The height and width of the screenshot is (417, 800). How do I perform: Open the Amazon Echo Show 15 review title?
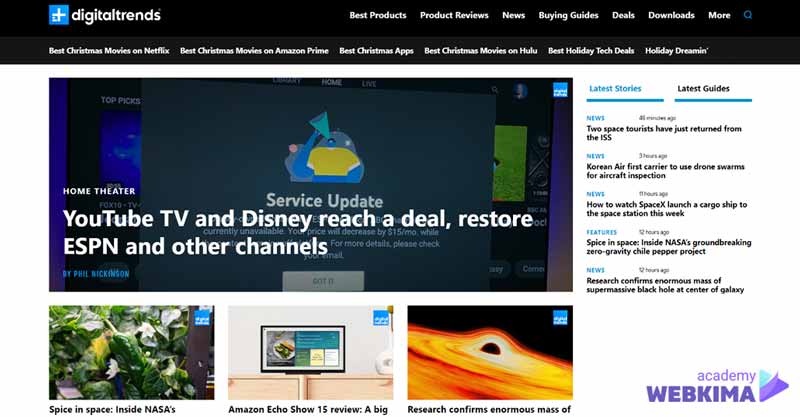click(308, 409)
